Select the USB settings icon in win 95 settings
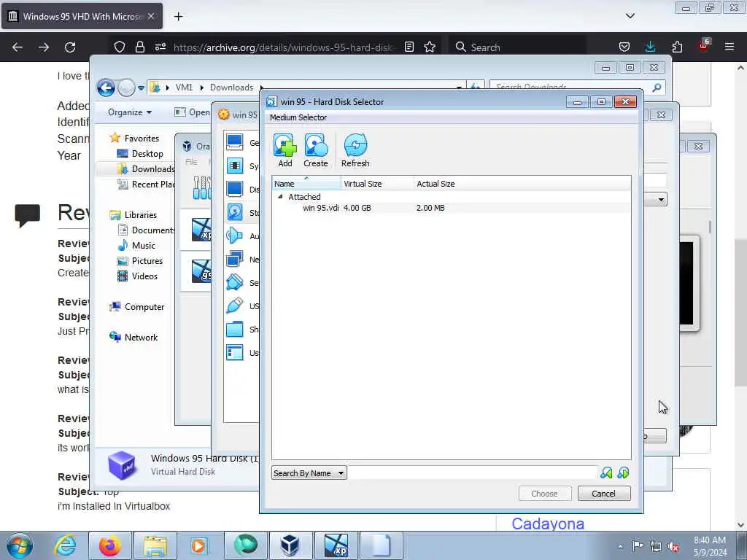 [x=234, y=306]
